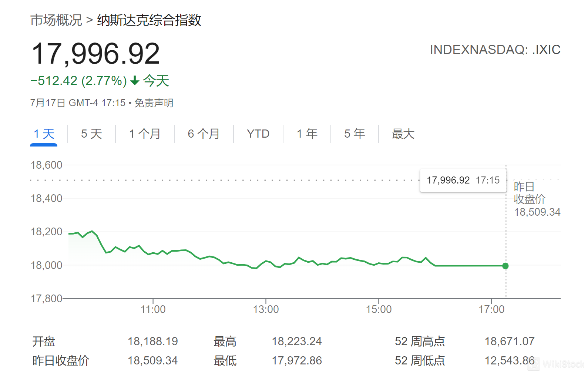Click the 纳斯达克综合指数 title text
This screenshot has width=588, height=377.
pyautogui.click(x=149, y=20)
